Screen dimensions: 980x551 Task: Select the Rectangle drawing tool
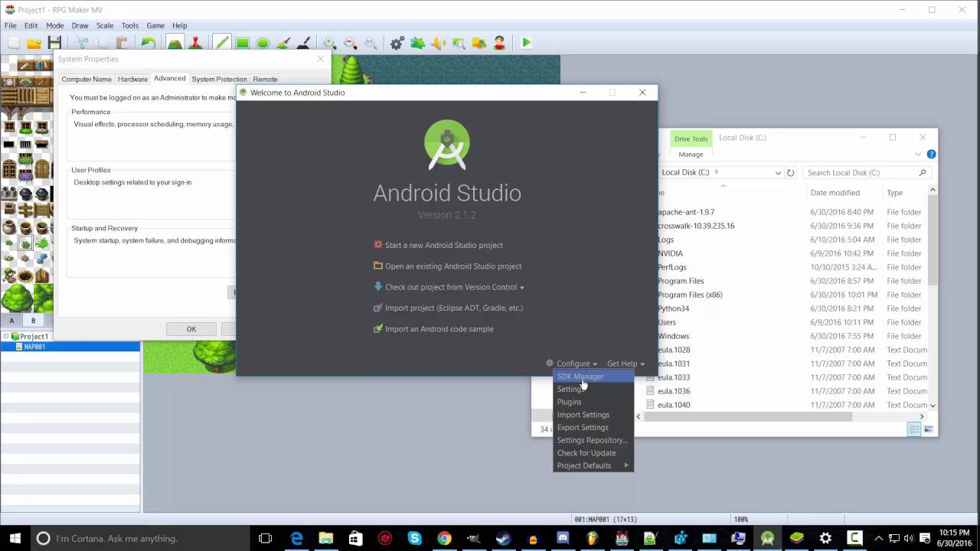click(x=242, y=43)
